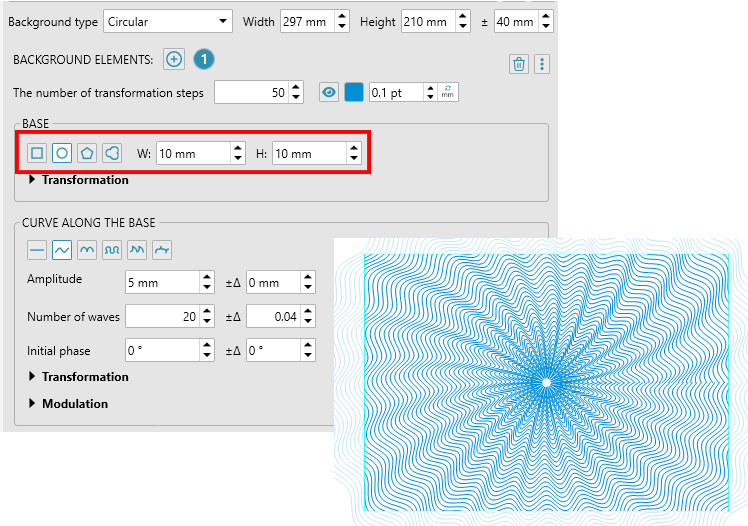Toggle the pt/mm unit switch button
The width and height of the screenshot is (748, 526).
click(447, 93)
